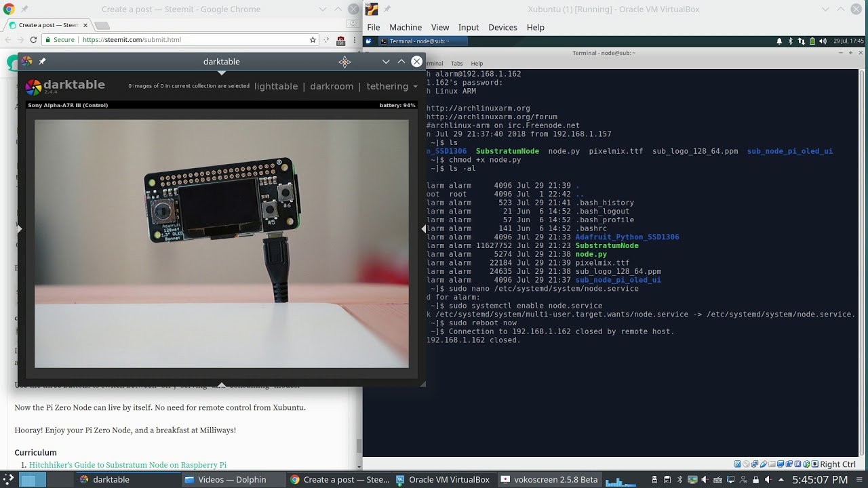868x488 pixels.
Task: Open VirtualBox View menu
Action: (x=440, y=27)
